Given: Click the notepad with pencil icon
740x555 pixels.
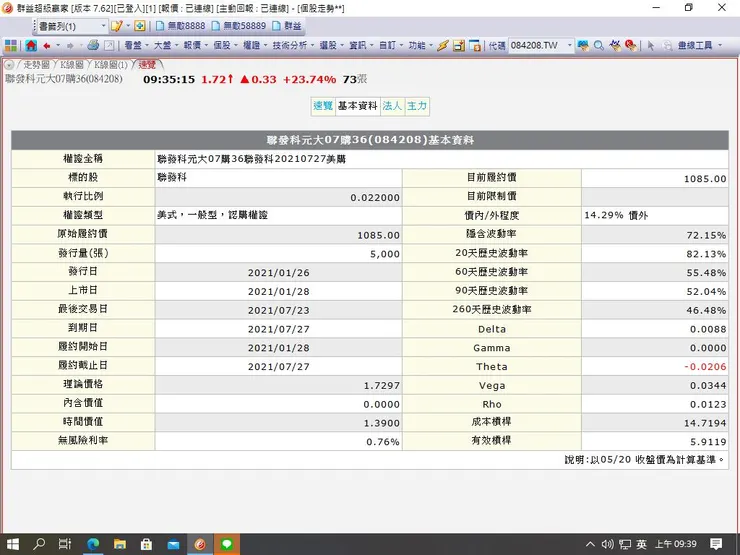Looking at the screenshot, I should point(116,25).
